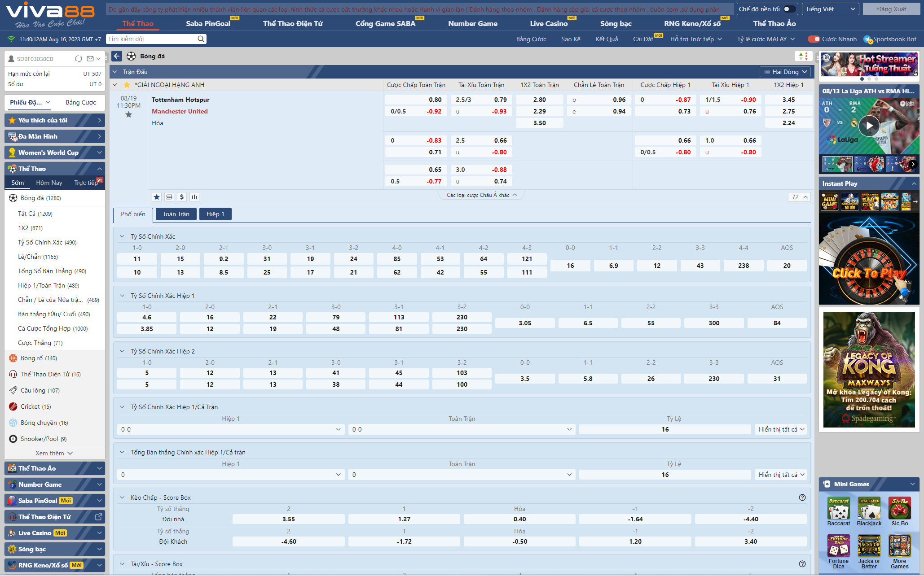Open the statistics bar chart icon

[x=194, y=197]
